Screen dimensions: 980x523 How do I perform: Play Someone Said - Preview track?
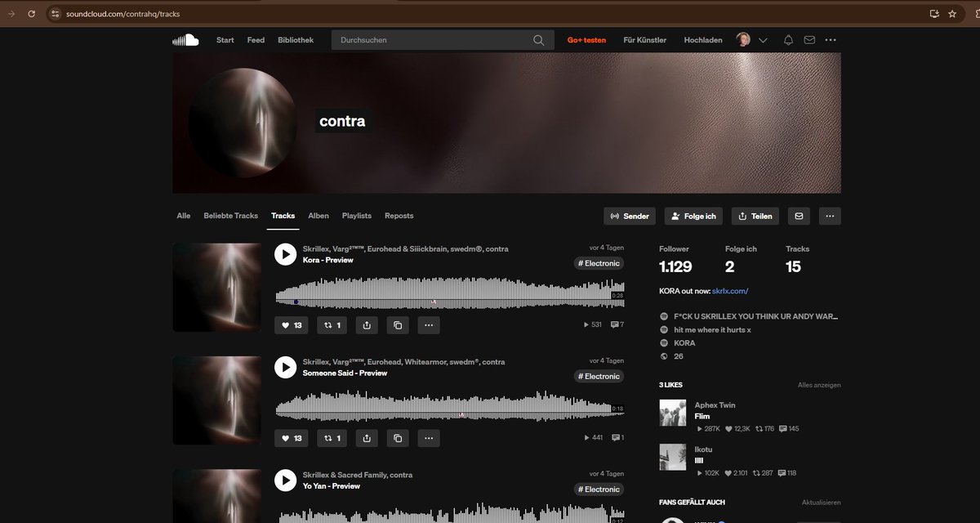[x=285, y=367]
